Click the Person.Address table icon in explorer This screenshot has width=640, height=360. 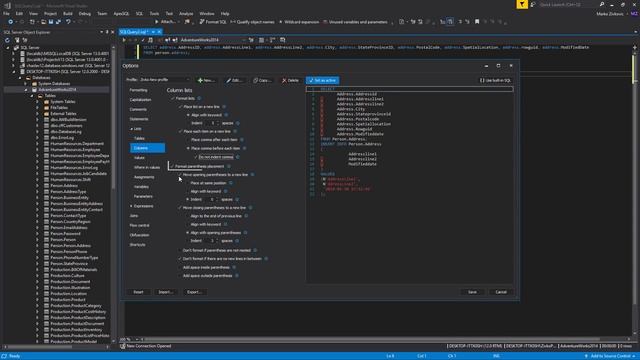(47, 186)
